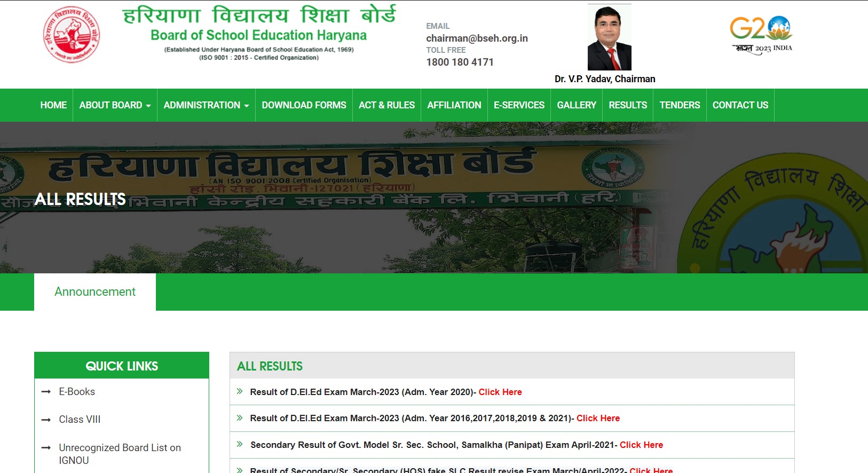Click the G20 India logo

click(x=761, y=35)
